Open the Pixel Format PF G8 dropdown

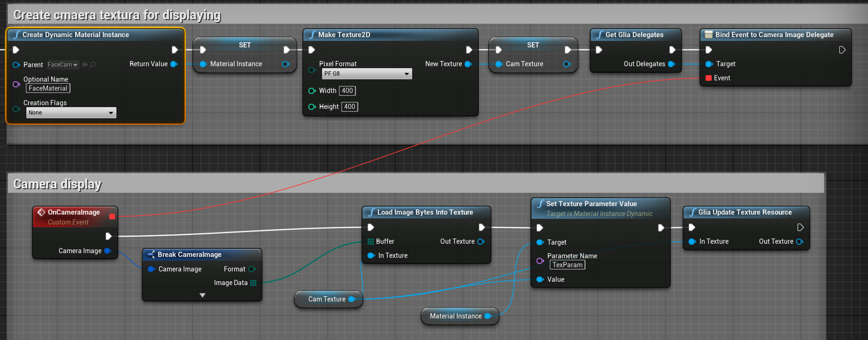[367, 74]
